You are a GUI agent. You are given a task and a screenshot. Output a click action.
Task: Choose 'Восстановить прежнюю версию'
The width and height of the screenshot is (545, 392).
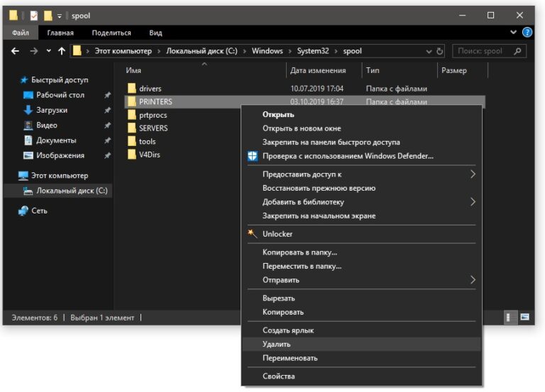tap(361, 188)
